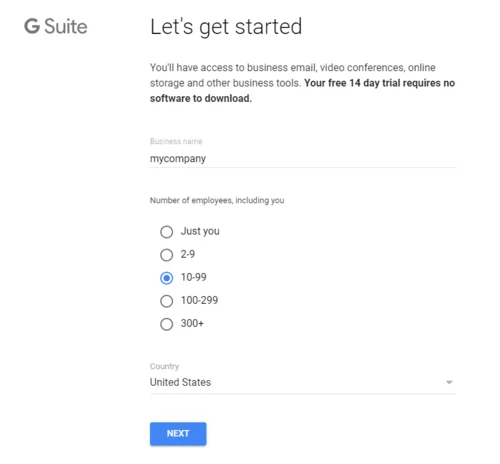500x464 pixels.
Task: Focus the Business name field with 'mycompany'
Action: click(303, 159)
